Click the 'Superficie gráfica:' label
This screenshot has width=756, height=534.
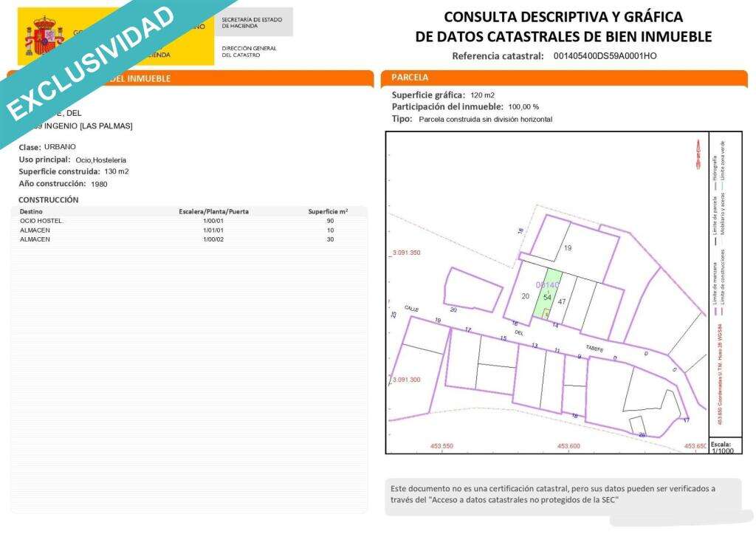428,95
